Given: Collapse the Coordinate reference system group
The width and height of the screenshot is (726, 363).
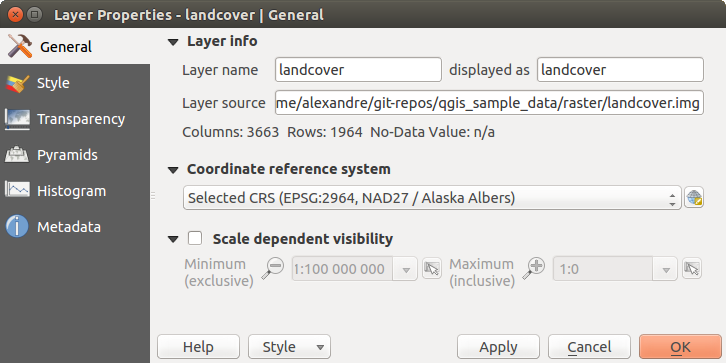Looking at the screenshot, I should pos(173,170).
